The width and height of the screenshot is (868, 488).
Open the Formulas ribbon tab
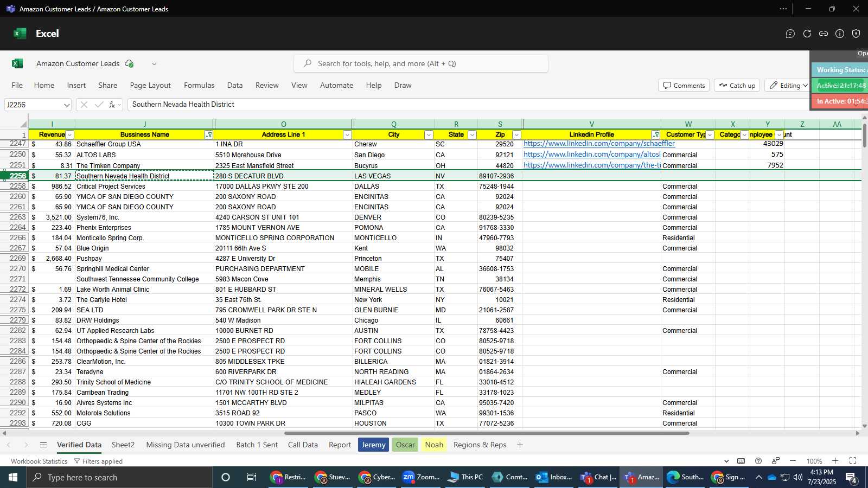(199, 85)
